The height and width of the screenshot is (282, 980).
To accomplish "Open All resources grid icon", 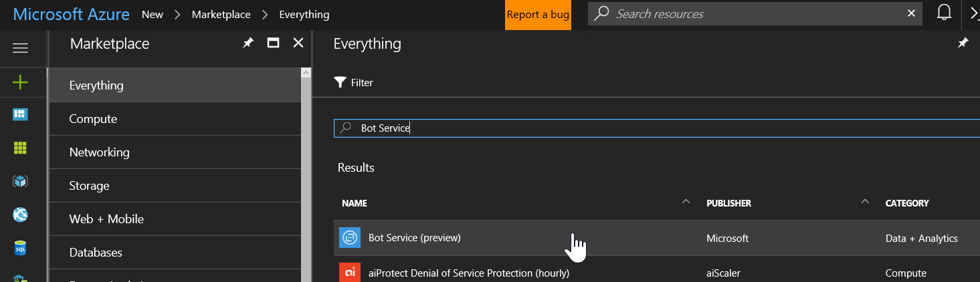I will [x=20, y=148].
